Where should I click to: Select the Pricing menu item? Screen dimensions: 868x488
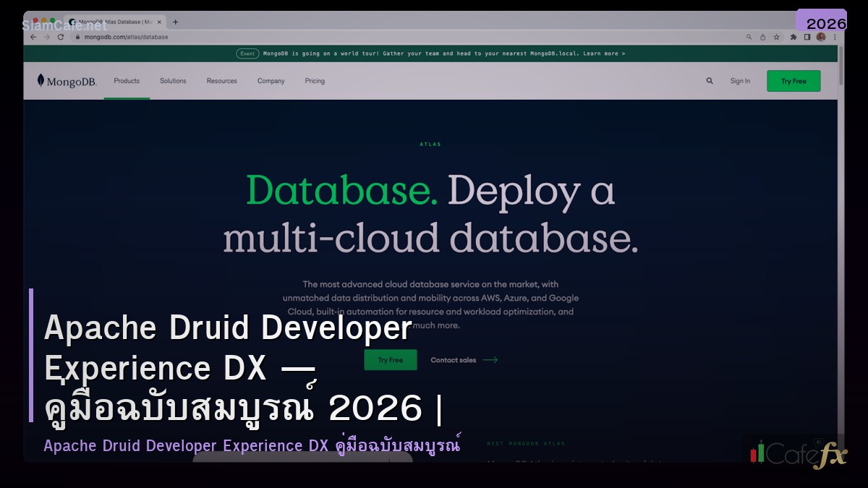coord(315,81)
